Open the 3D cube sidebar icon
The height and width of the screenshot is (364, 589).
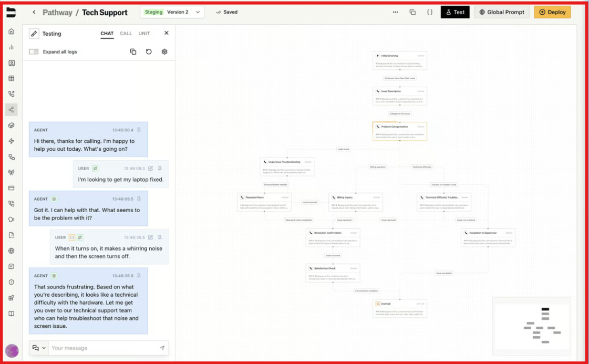[x=11, y=126]
